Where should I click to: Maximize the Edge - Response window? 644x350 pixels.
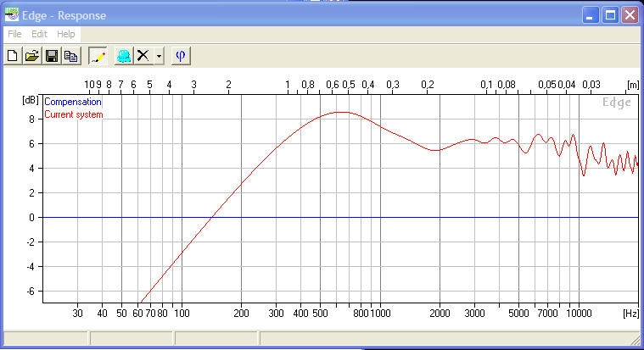click(610, 14)
